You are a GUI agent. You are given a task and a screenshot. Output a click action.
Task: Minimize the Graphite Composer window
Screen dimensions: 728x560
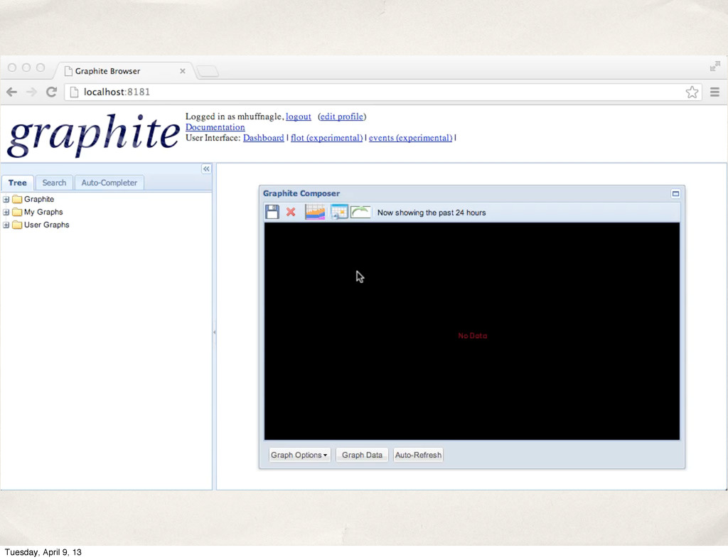click(x=675, y=193)
